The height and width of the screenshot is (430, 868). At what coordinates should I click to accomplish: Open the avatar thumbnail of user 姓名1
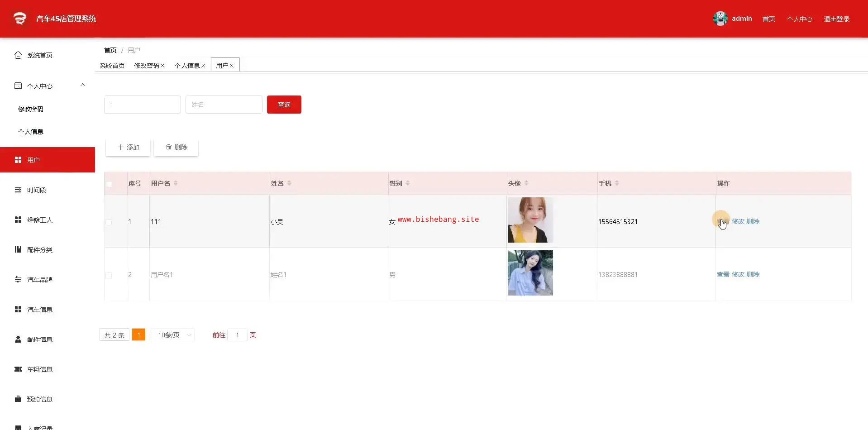pos(530,273)
